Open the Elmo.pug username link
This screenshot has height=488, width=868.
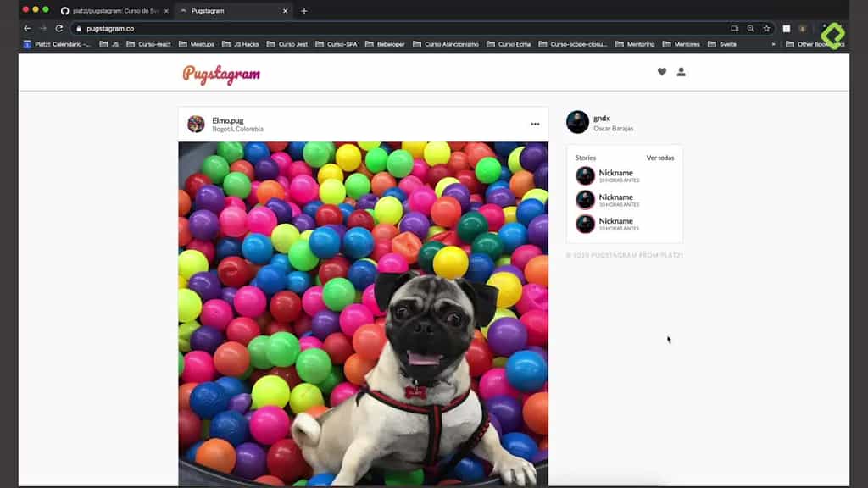[227, 120]
